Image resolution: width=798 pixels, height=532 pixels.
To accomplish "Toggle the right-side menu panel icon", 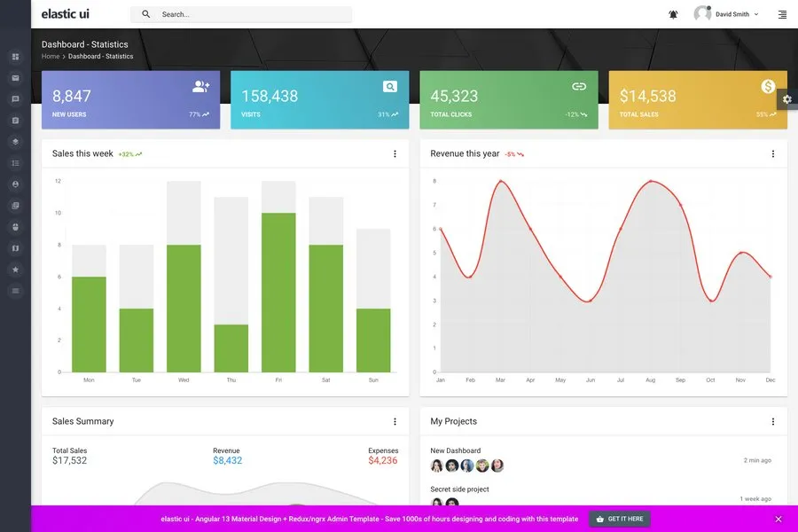I will tap(782, 14).
